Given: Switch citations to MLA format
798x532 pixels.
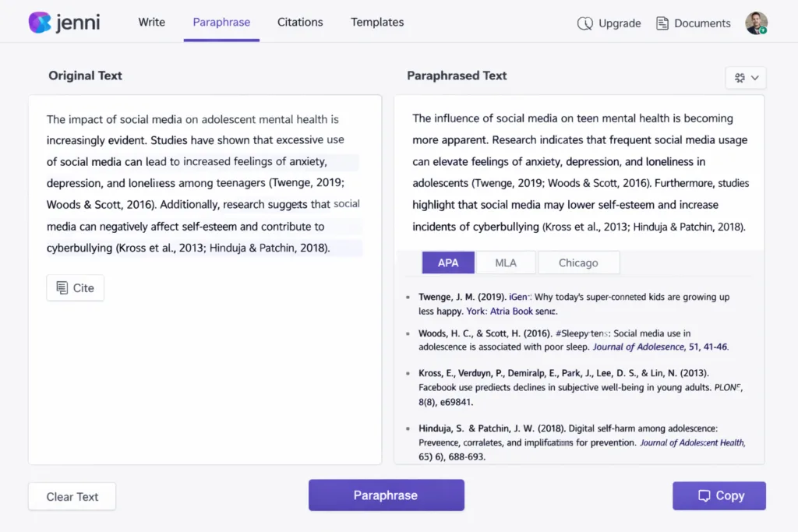Looking at the screenshot, I should click(x=506, y=262).
